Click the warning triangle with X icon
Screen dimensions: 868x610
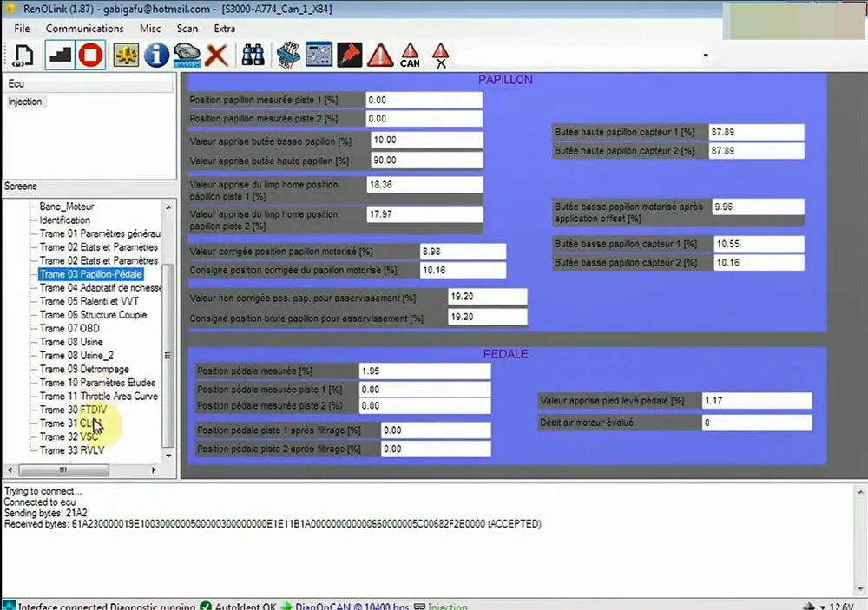coord(441,55)
